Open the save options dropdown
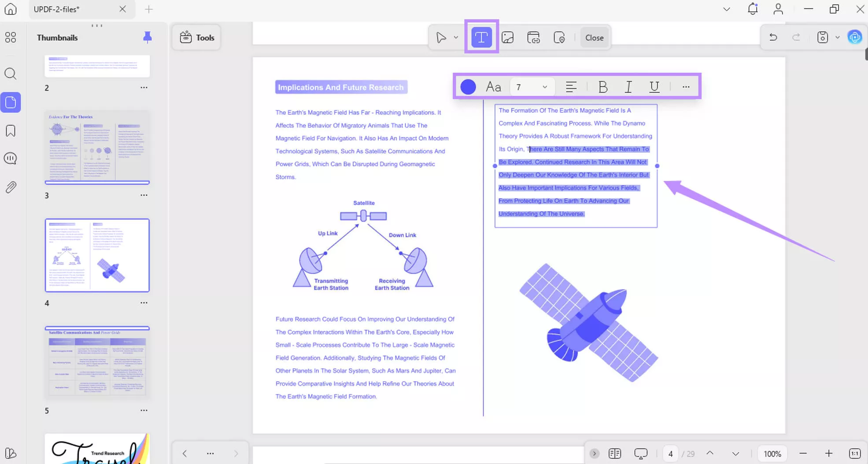Screen dimensions: 868x464 pyautogui.click(x=837, y=37)
